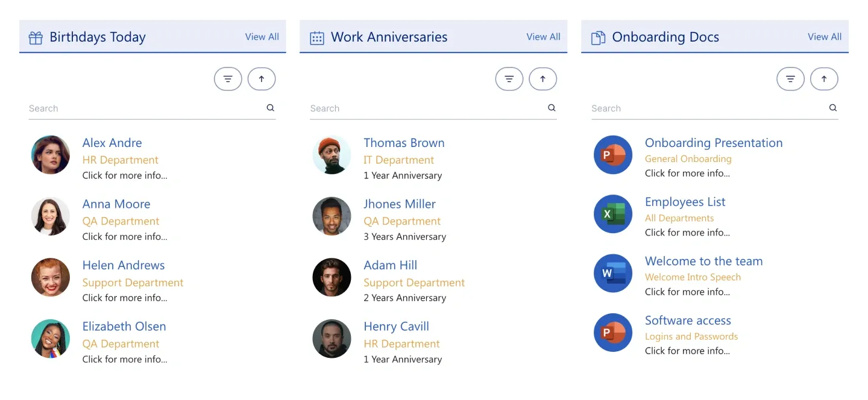
Task: Click Henry Cavill's profile photo
Action: (x=332, y=339)
